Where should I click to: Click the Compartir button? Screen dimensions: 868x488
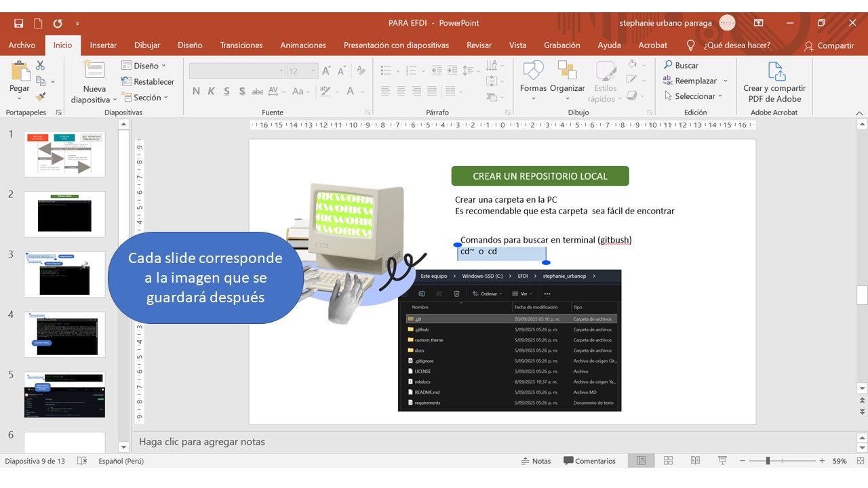click(829, 46)
